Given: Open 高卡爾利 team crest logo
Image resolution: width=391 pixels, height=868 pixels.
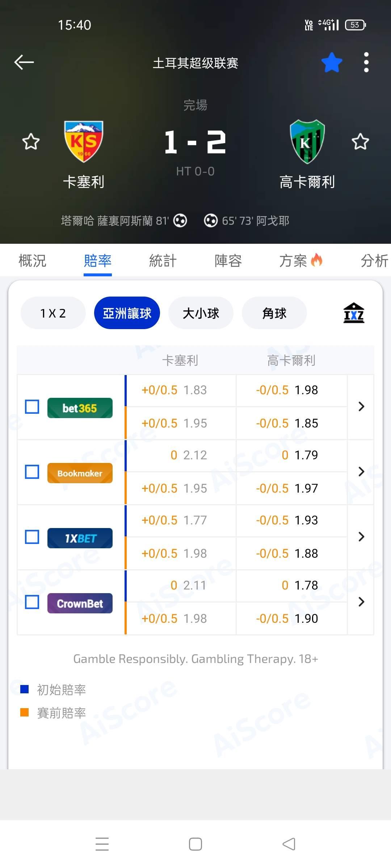Looking at the screenshot, I should point(307,141).
